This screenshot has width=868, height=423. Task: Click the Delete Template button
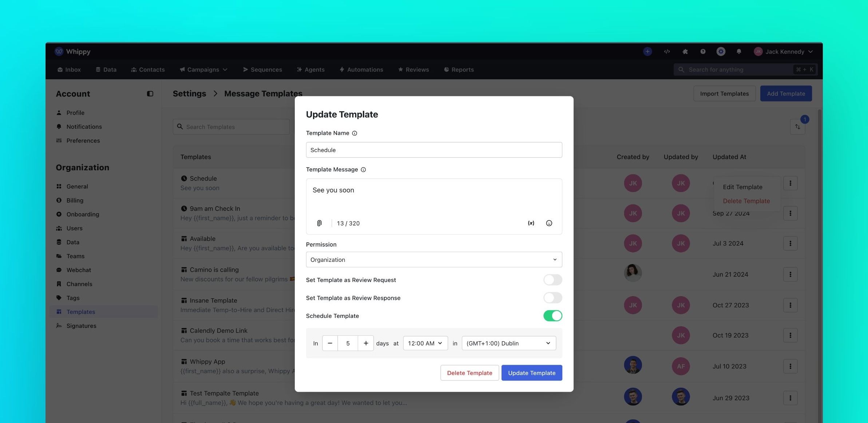point(469,373)
